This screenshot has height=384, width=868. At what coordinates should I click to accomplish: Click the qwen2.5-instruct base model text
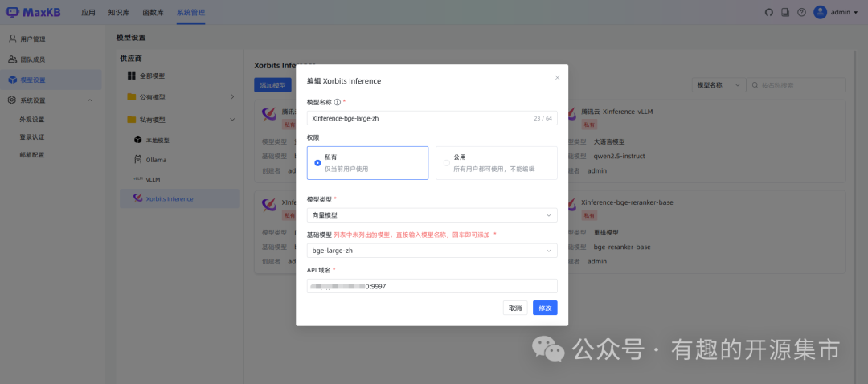click(619, 156)
